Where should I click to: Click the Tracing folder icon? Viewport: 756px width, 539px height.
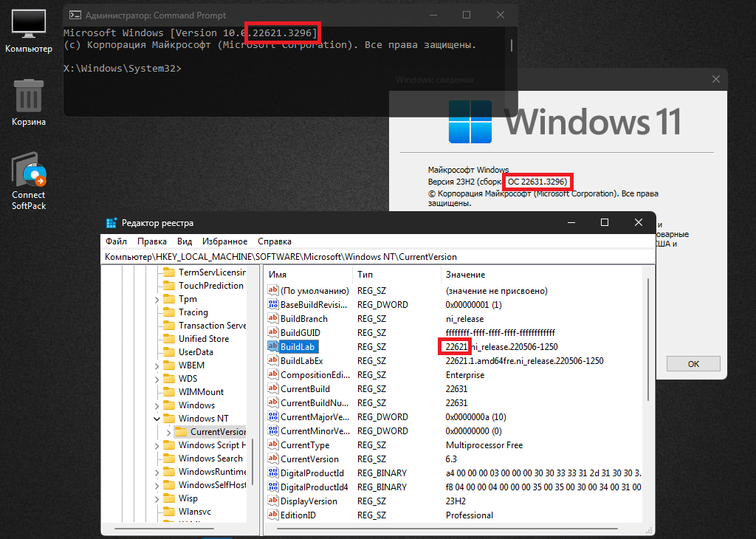(x=169, y=312)
